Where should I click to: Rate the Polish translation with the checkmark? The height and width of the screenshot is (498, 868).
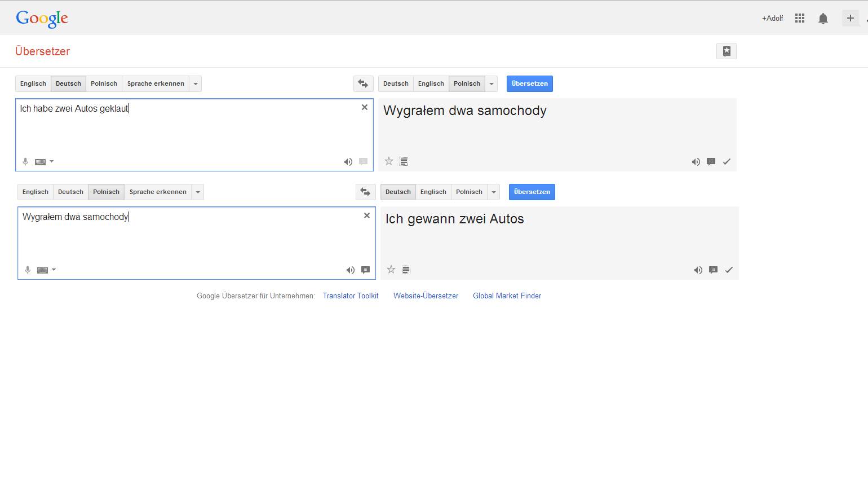[x=727, y=162]
